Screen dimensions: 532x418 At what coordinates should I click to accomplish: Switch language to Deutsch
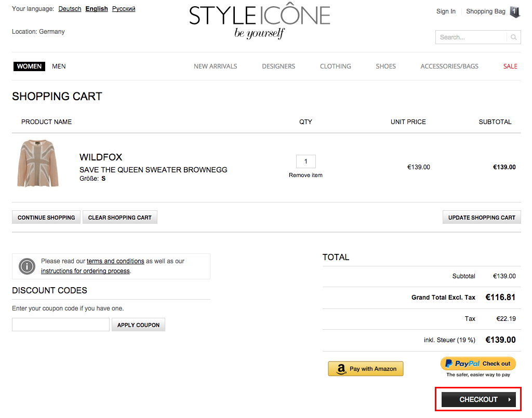(70, 9)
